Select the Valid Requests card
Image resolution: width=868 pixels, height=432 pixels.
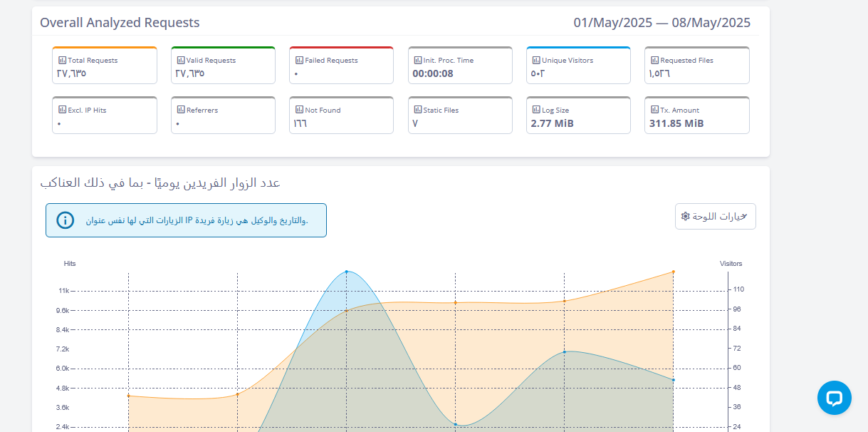[223, 66]
